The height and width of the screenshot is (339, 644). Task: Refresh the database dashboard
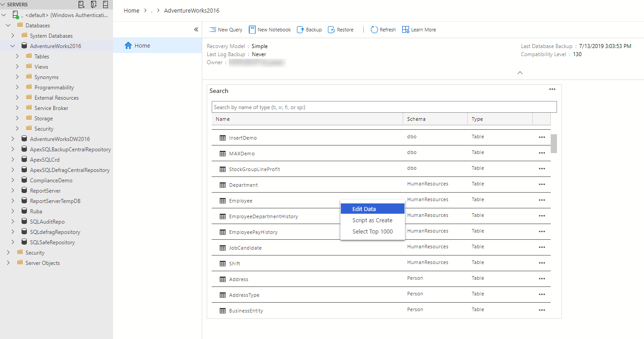click(x=383, y=30)
